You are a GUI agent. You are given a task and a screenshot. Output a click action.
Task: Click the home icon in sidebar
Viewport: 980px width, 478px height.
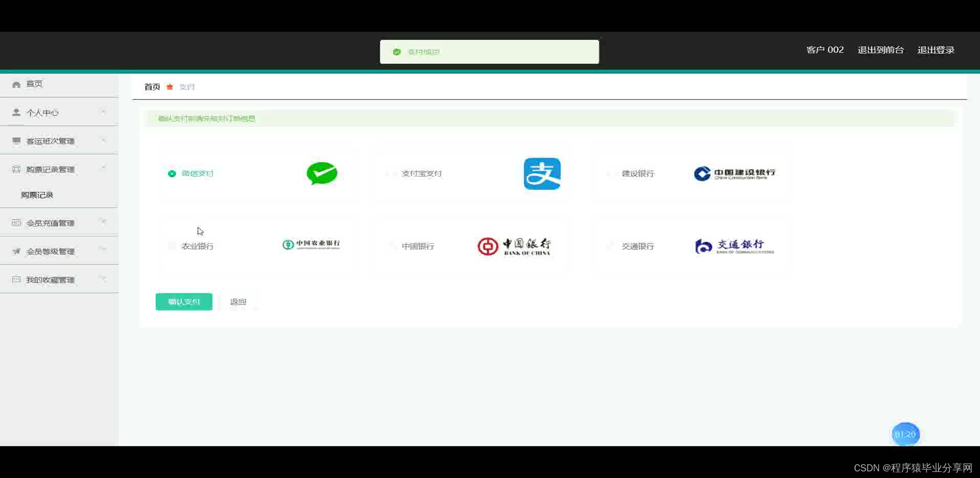pos(16,84)
